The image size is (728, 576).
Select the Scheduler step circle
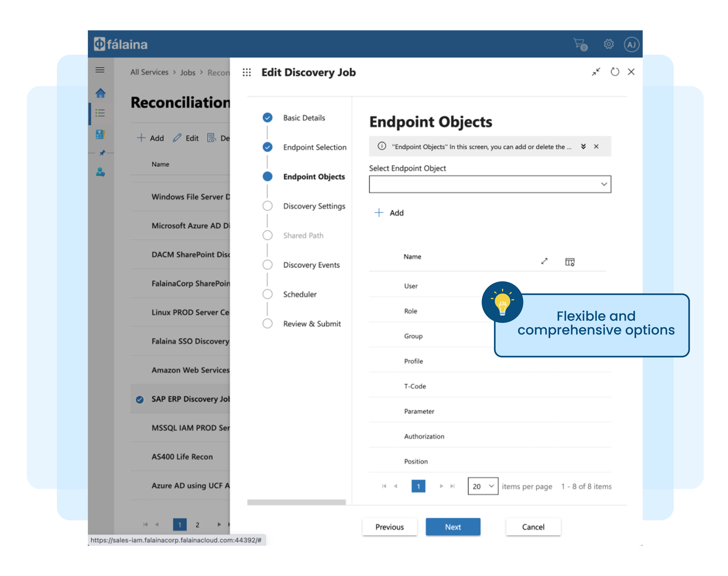(x=267, y=294)
